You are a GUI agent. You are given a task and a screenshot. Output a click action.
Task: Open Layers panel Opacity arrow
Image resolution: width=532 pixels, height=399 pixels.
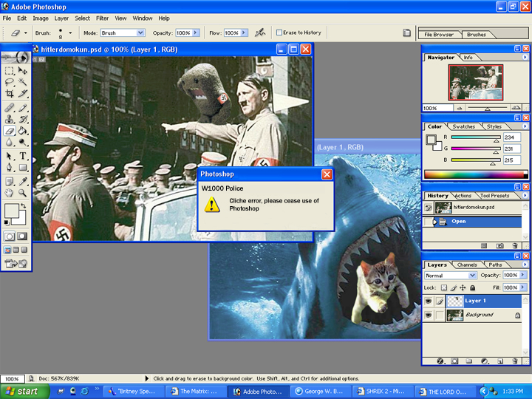[523, 275]
